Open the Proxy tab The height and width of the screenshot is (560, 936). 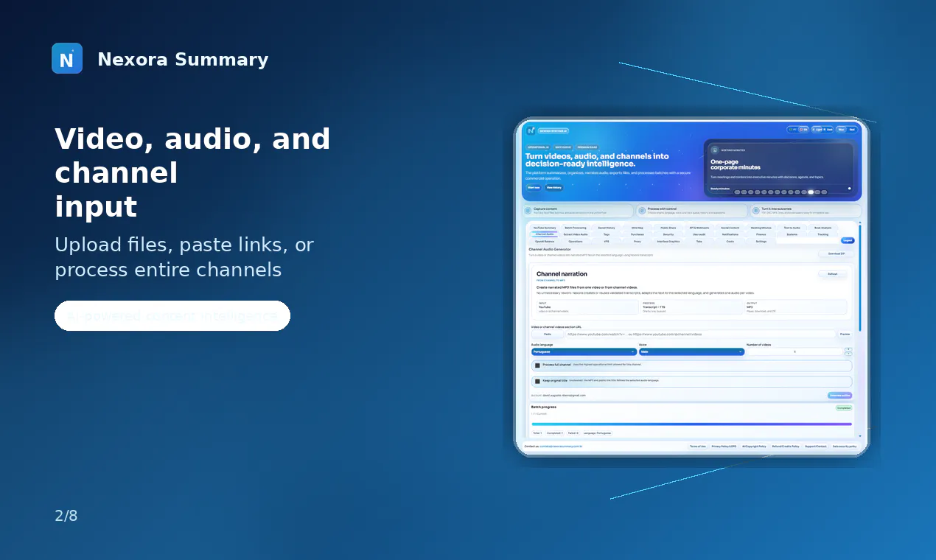638,241
